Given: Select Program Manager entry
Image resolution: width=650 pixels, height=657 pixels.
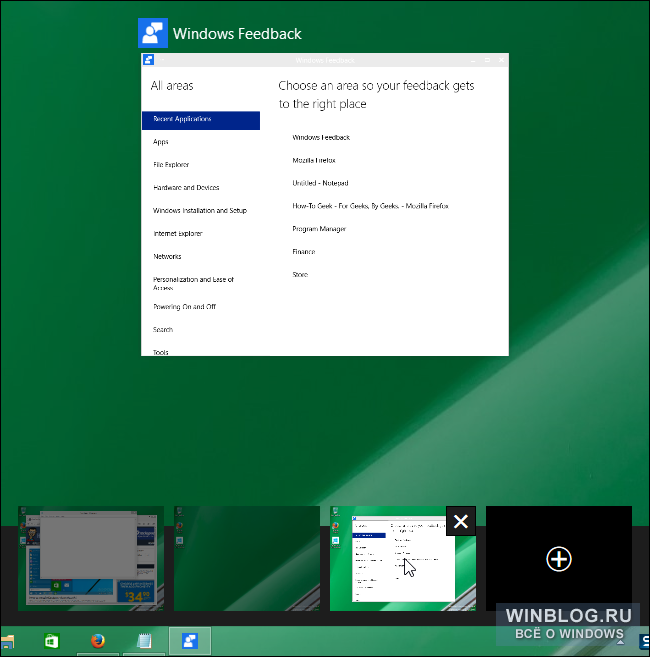Looking at the screenshot, I should tap(319, 229).
